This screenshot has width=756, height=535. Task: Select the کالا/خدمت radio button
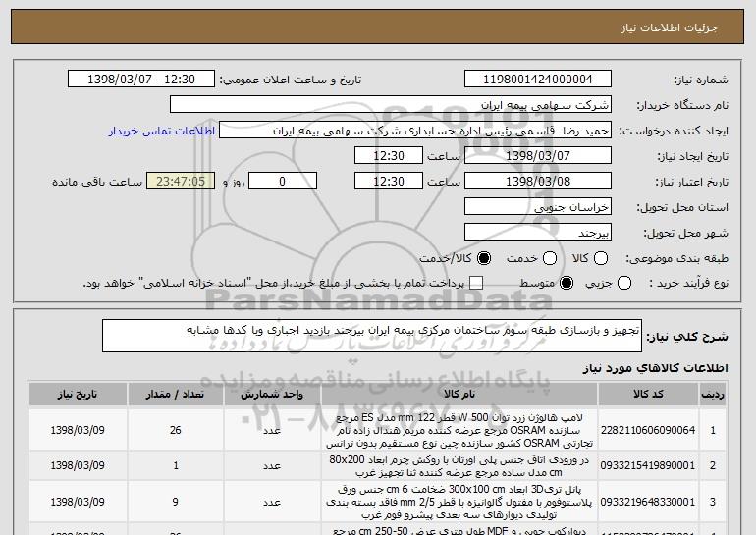click(484, 258)
